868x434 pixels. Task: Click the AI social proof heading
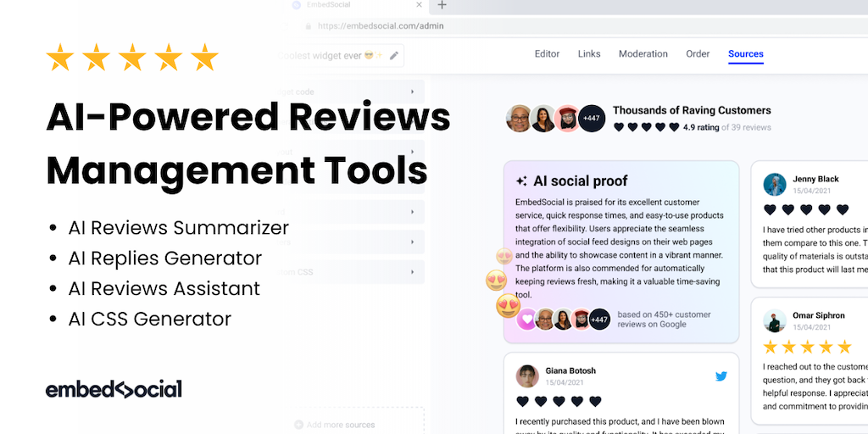[581, 181]
